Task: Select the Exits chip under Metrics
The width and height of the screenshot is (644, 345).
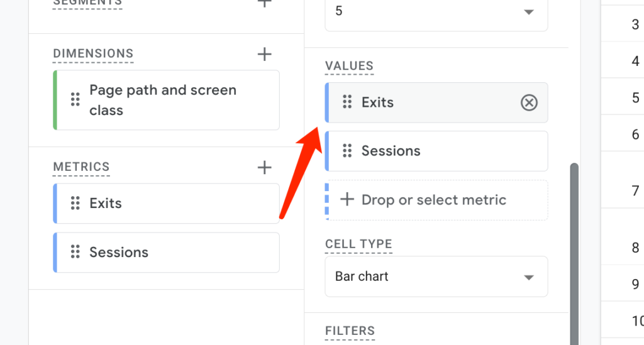Action: pos(166,204)
